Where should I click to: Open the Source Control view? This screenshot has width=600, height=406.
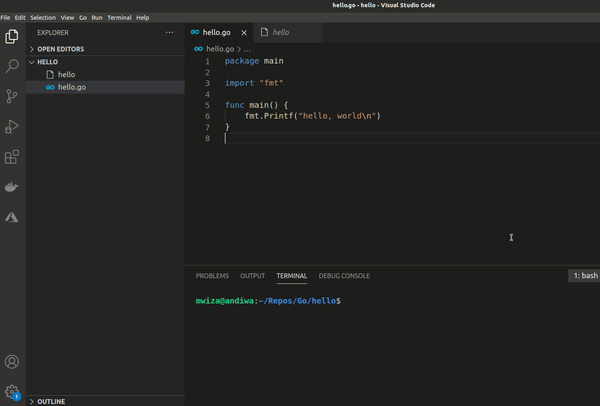click(12, 96)
